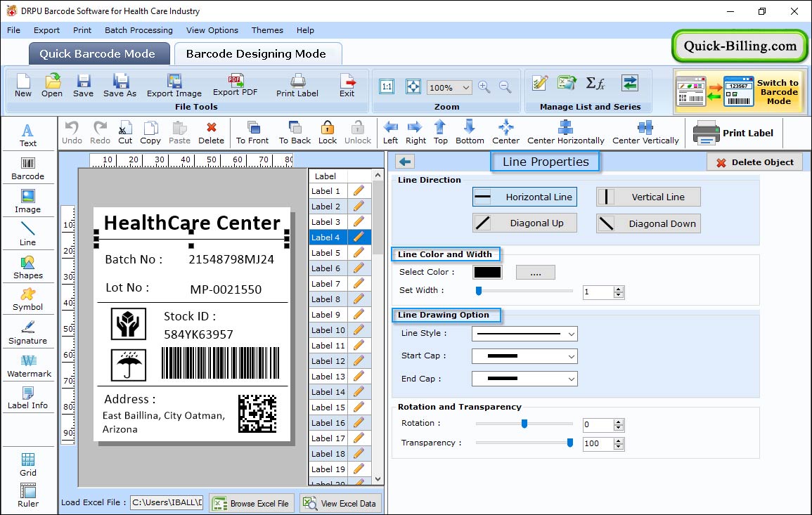Select Diagonal Down direction
This screenshot has height=515, width=812.
[x=648, y=223]
